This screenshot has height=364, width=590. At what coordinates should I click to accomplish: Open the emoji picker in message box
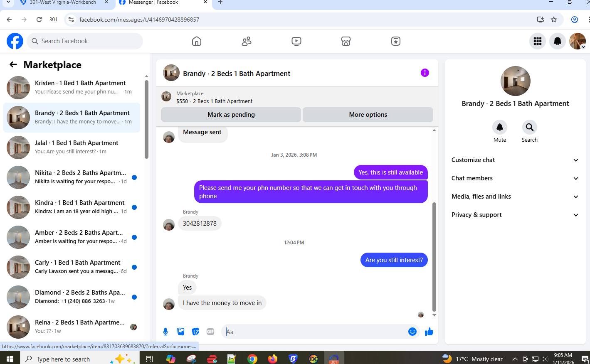pos(412,332)
